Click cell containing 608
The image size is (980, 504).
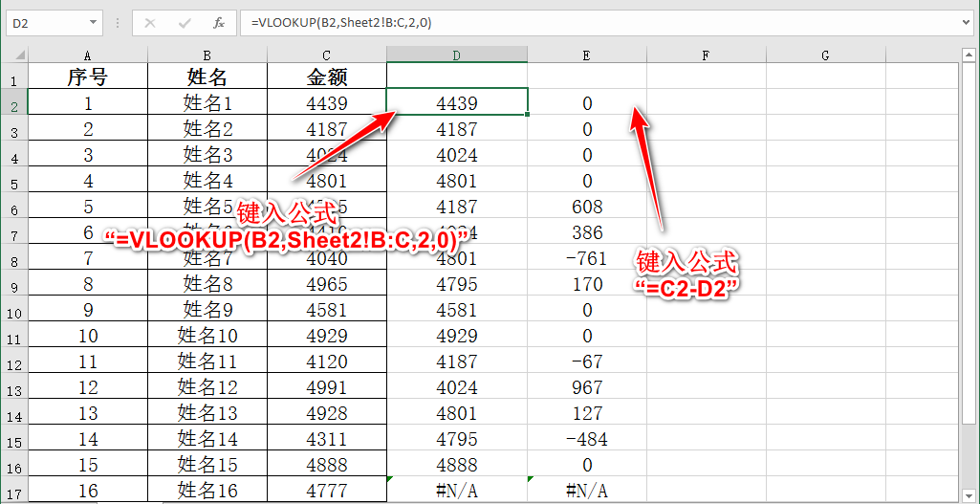click(587, 207)
